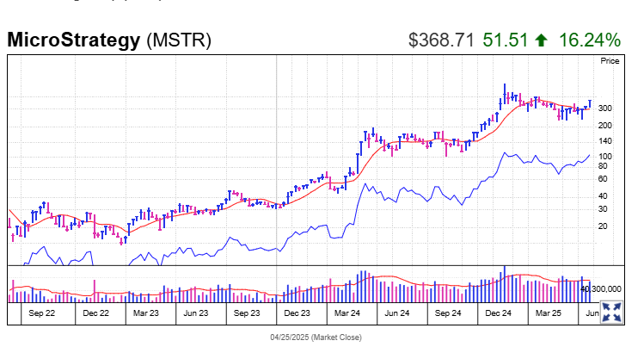Viewport: 644px width, 353px height.
Task: Select the Mar 24 date marker
Action: tap(347, 315)
